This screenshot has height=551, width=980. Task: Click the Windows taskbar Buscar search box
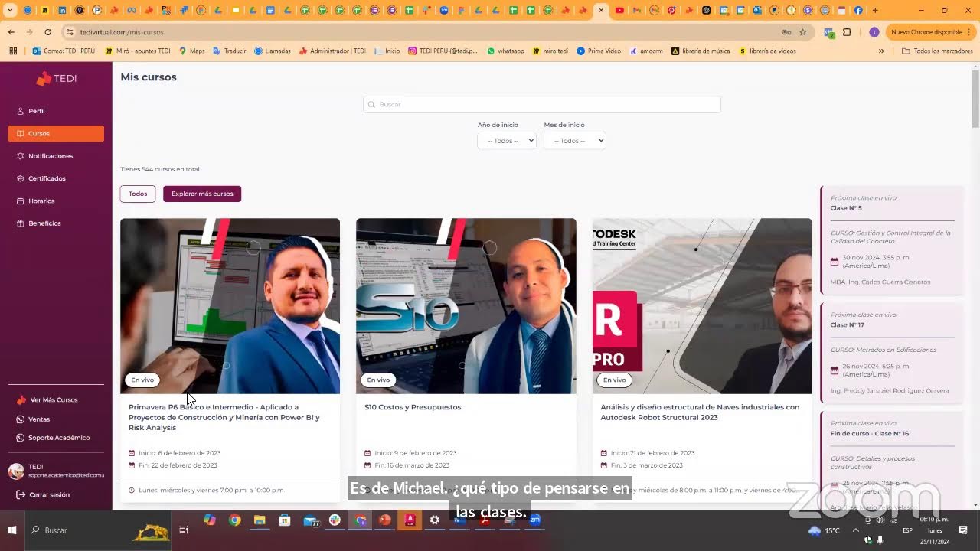pyautogui.click(x=100, y=530)
